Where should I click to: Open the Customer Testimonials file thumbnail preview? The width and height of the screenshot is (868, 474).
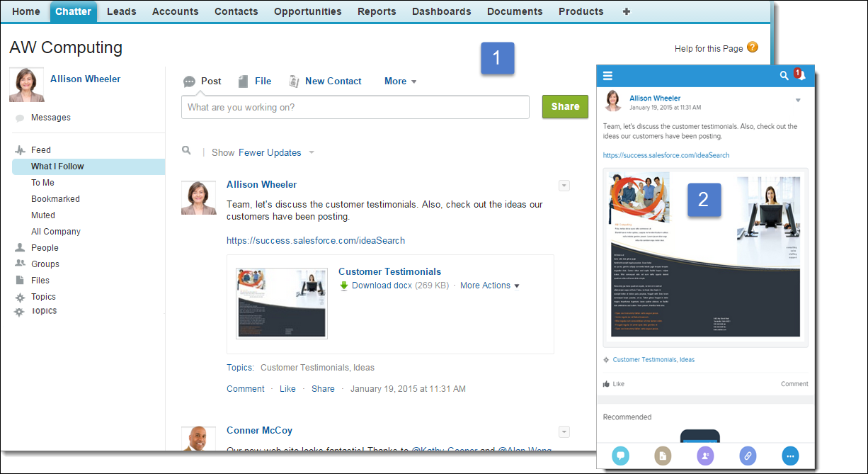[x=282, y=303]
